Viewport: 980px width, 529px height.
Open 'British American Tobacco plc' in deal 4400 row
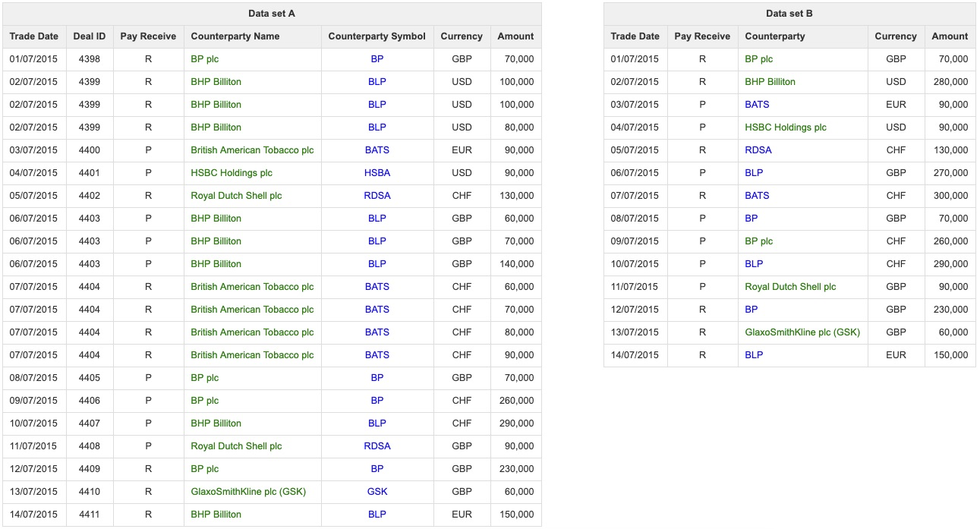pyautogui.click(x=252, y=150)
